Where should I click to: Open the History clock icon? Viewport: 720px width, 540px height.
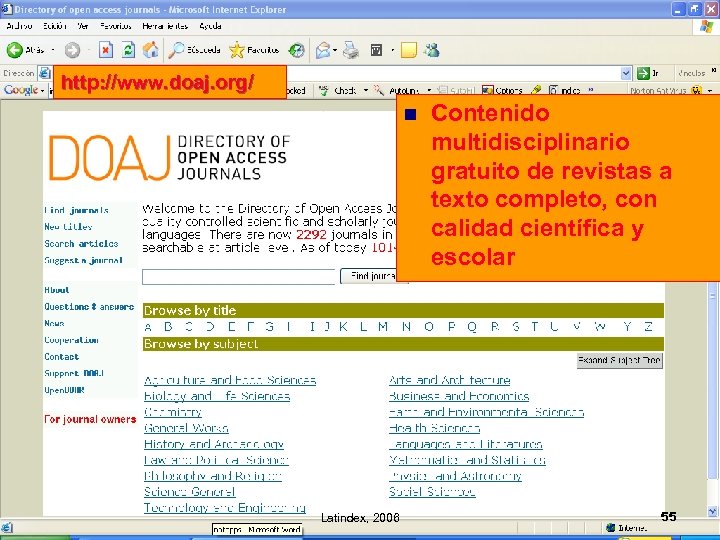(x=297, y=50)
